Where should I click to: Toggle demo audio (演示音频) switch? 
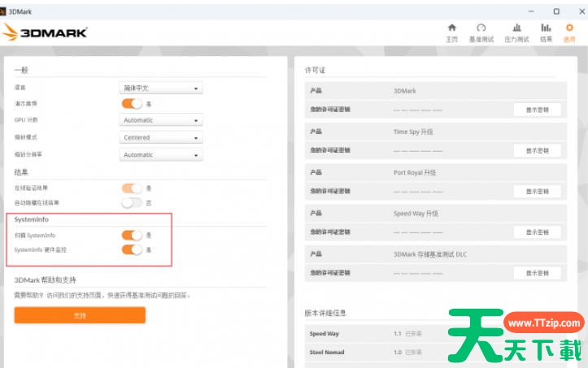click(x=132, y=103)
